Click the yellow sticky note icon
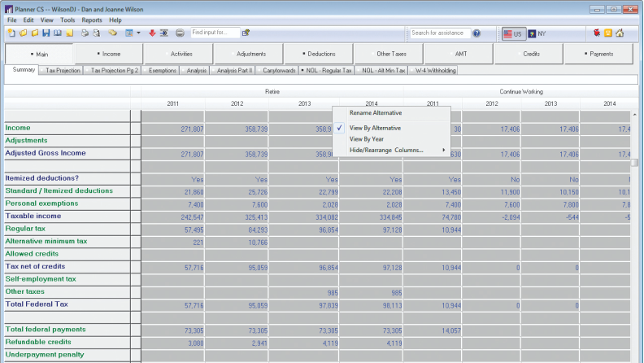 click(x=69, y=33)
